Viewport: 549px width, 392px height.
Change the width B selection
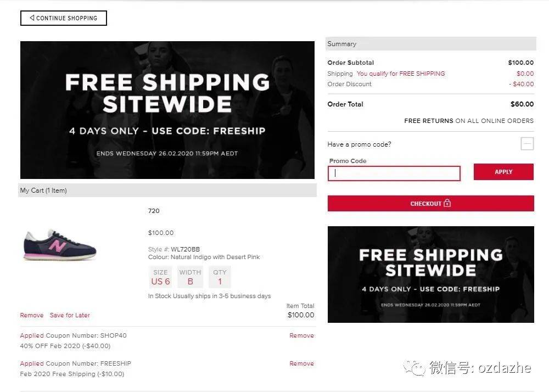point(190,277)
